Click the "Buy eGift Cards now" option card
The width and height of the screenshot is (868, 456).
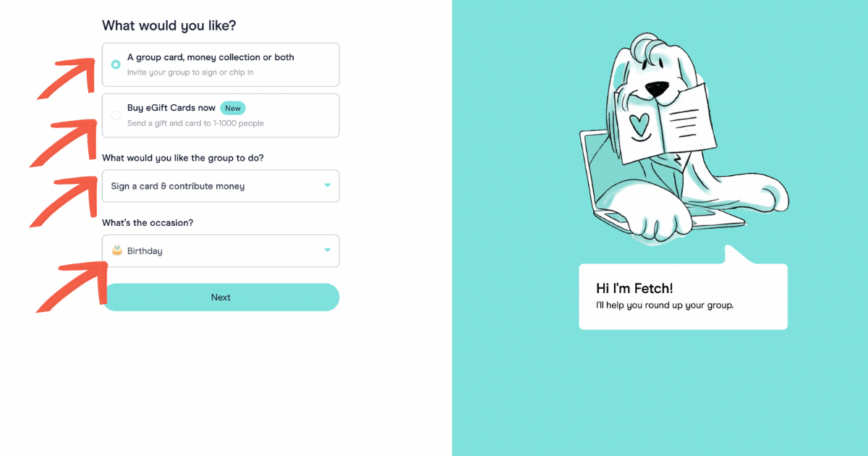[221, 115]
